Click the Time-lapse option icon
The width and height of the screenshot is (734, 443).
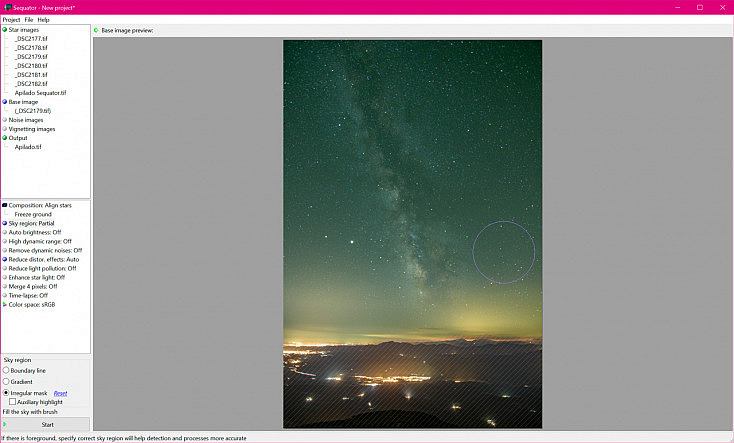tap(5, 295)
